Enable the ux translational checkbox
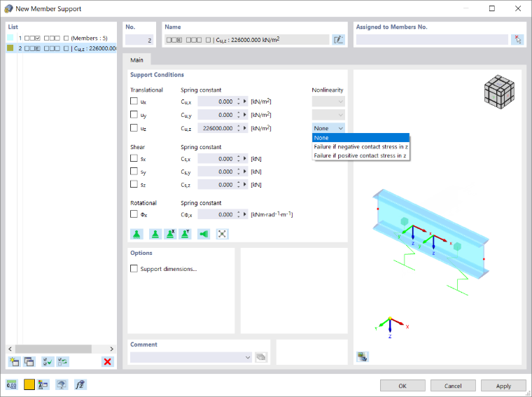Viewport: 532px width, 397px height. (134, 101)
